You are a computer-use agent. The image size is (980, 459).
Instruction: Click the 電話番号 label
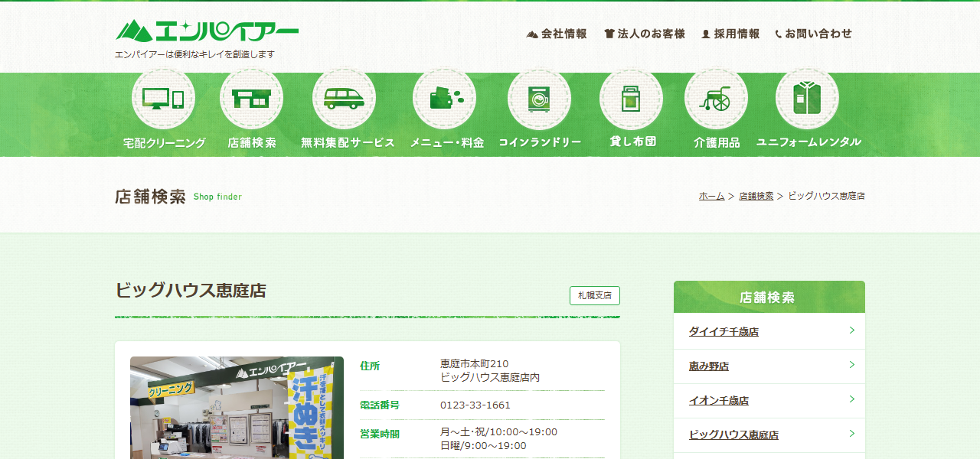click(380, 405)
